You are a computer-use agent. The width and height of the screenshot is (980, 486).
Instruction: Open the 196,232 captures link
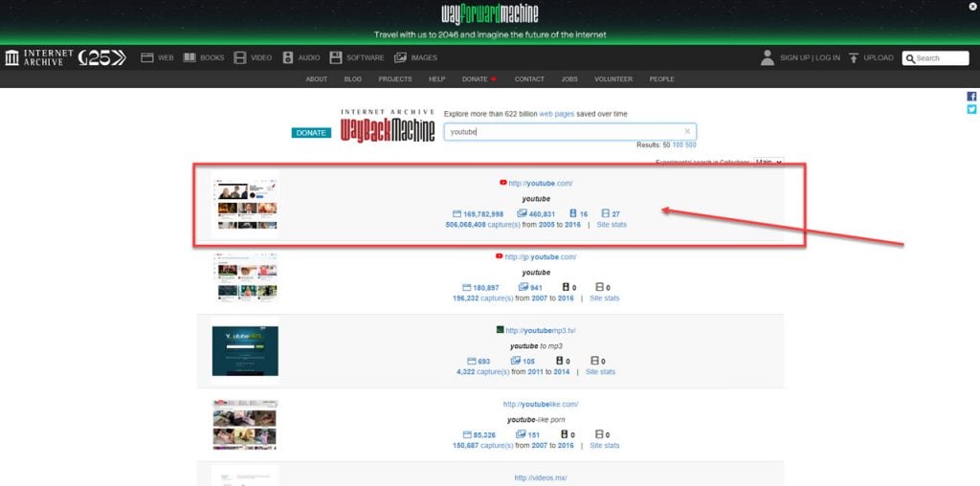(x=483, y=298)
